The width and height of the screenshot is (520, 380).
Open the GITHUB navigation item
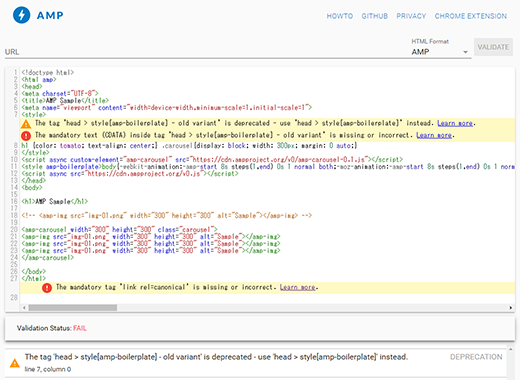click(x=375, y=16)
